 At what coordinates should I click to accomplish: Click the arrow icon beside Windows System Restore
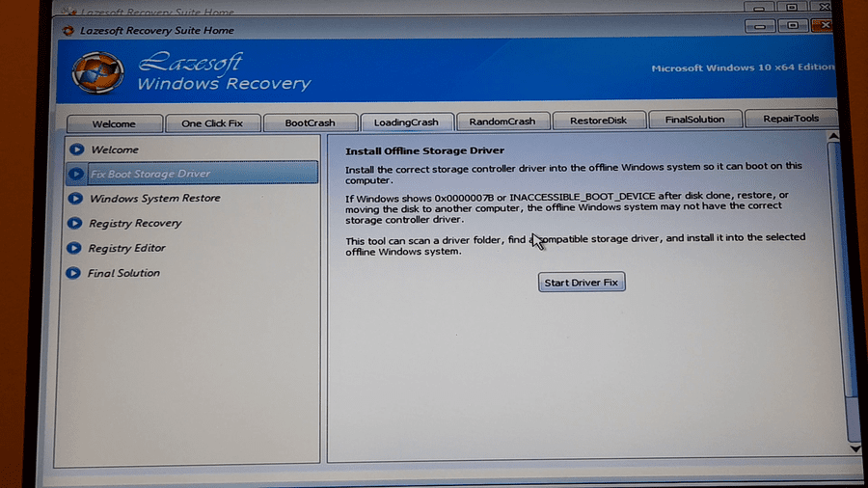pyautogui.click(x=75, y=198)
